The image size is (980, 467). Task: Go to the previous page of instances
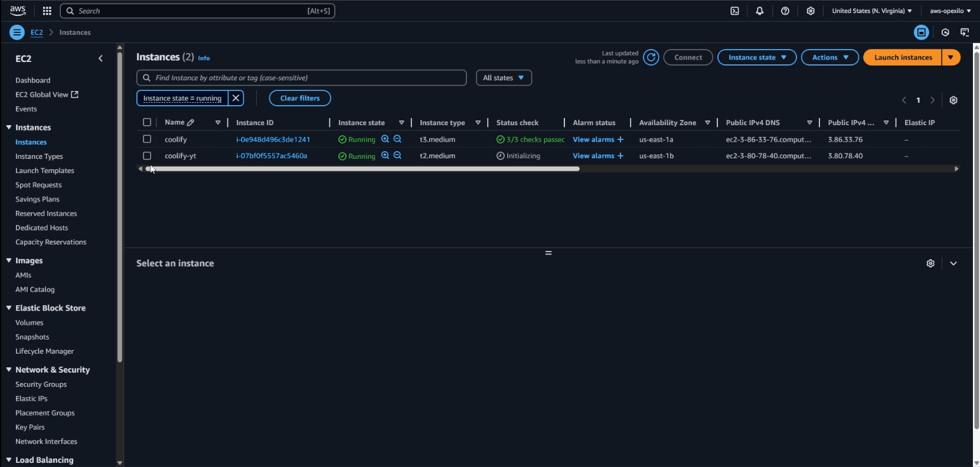[x=904, y=100]
